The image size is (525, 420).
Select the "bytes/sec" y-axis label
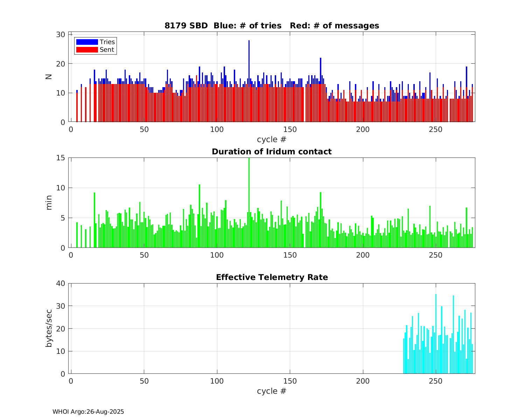[49, 328]
